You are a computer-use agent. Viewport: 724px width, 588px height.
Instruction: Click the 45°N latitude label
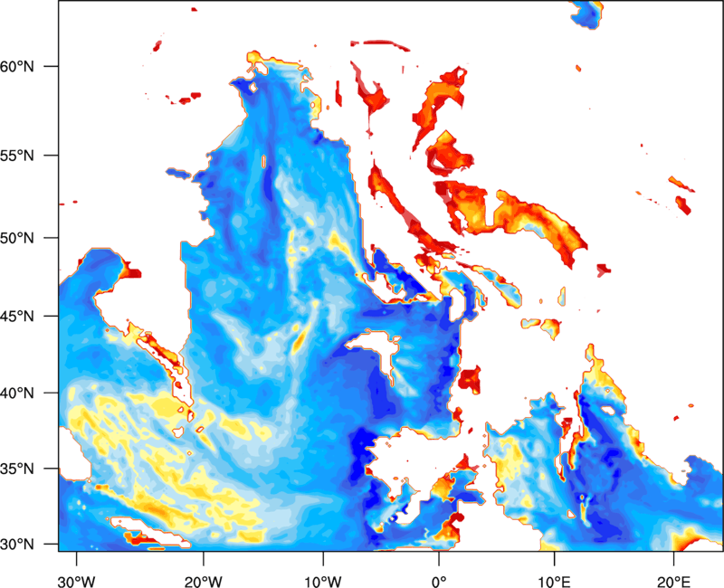pyautogui.click(x=17, y=316)
